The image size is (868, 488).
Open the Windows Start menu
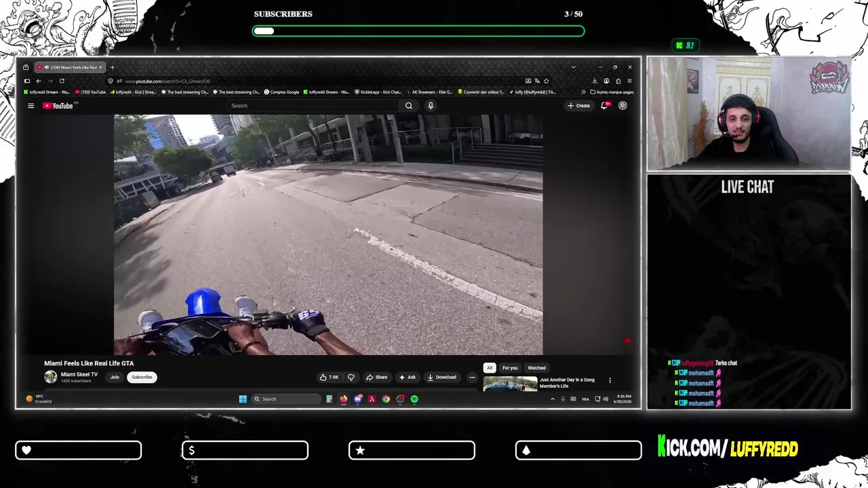coord(243,399)
